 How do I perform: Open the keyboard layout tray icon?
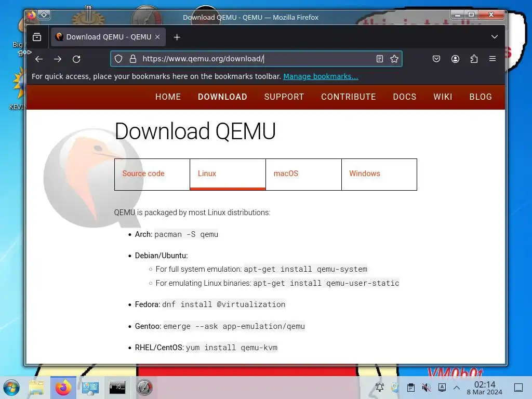pos(442,387)
